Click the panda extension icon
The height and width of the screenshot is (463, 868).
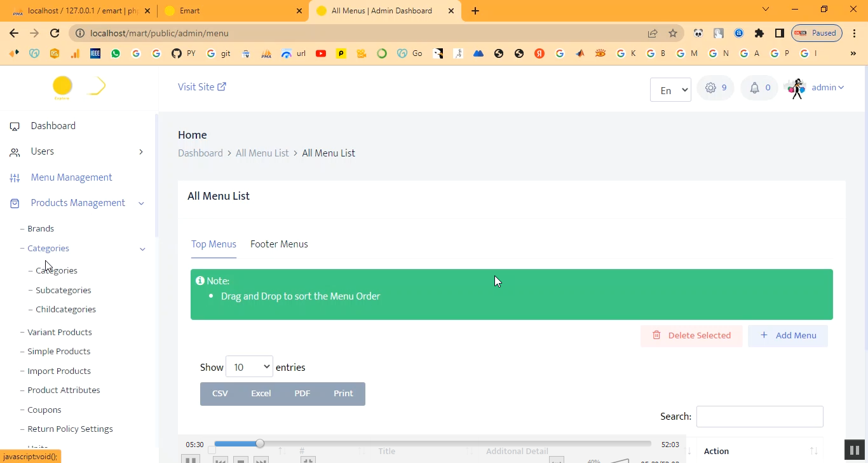point(698,33)
